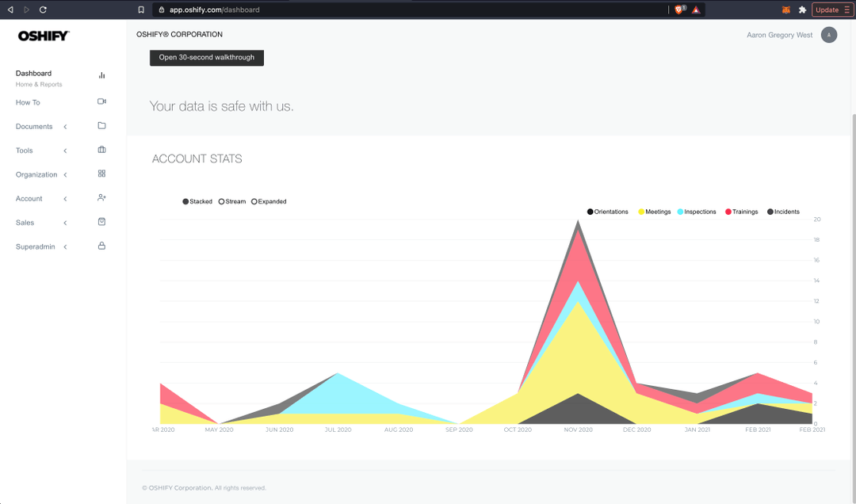Screen dimensions: 856x504
Task: Open the Dashboard bar chart icon
Action: pos(101,74)
